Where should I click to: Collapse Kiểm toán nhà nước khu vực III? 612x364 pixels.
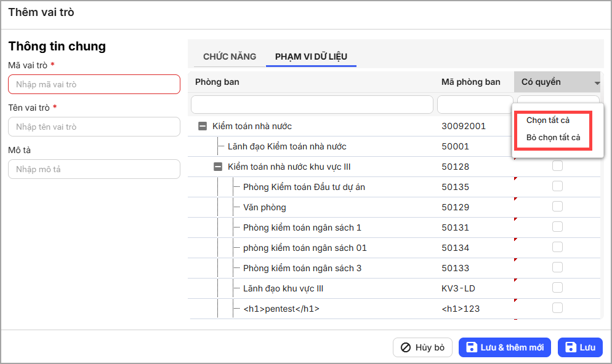coord(217,167)
